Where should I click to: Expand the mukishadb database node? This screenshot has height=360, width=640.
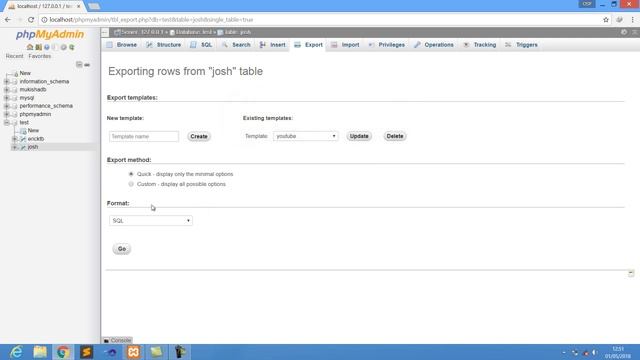7,90
